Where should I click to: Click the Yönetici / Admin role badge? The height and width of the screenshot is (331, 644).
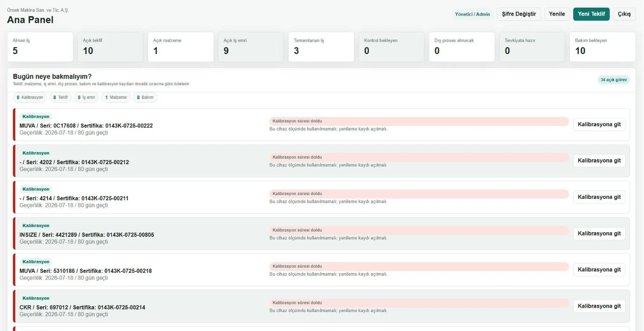coord(472,14)
